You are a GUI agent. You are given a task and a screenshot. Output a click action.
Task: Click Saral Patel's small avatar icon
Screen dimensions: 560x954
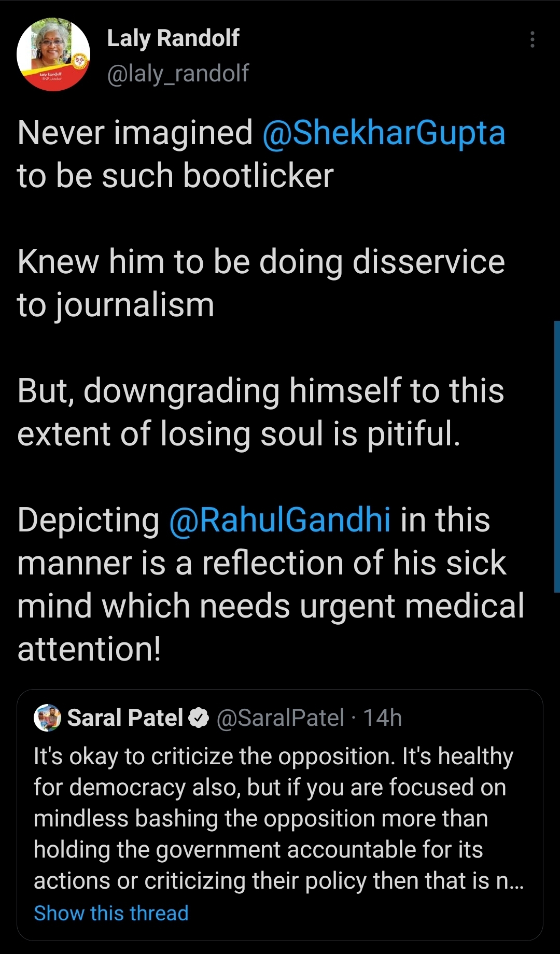[x=47, y=718]
